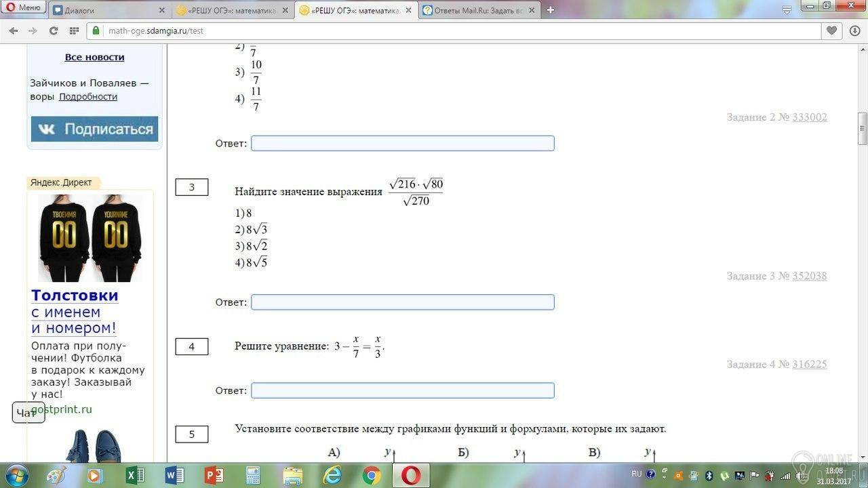Image resolution: width=868 pixels, height=488 pixels.
Task: Reload the page with refresh icon
Action: pos(54,30)
